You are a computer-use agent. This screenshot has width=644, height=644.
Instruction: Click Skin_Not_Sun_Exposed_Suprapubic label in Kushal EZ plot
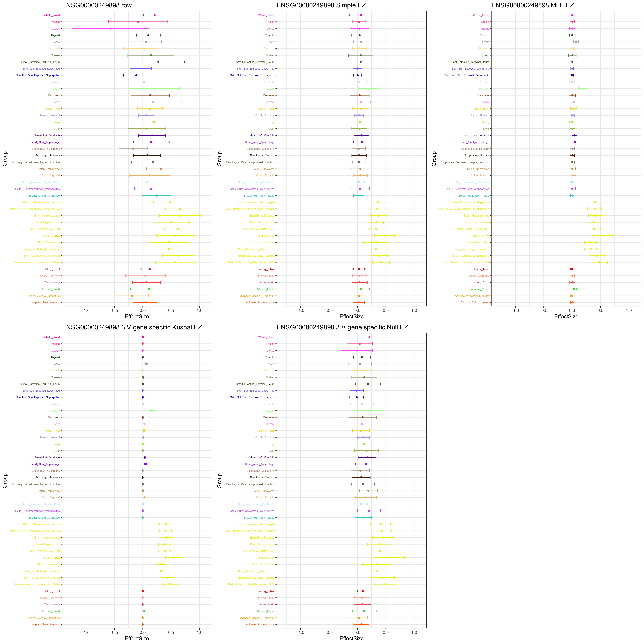coord(38,397)
